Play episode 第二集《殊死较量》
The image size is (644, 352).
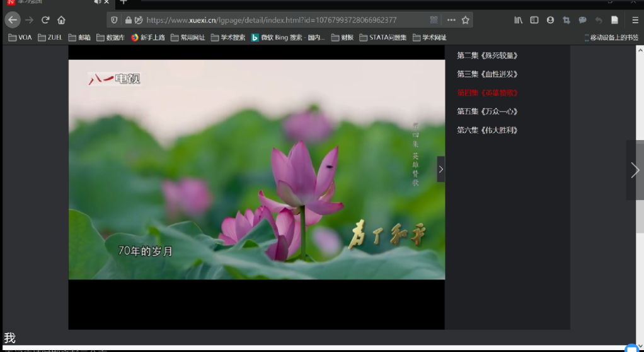pyautogui.click(x=487, y=56)
